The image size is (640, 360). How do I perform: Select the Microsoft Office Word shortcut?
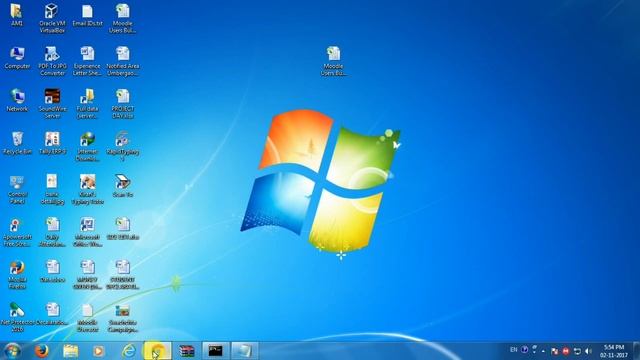pos(87,232)
